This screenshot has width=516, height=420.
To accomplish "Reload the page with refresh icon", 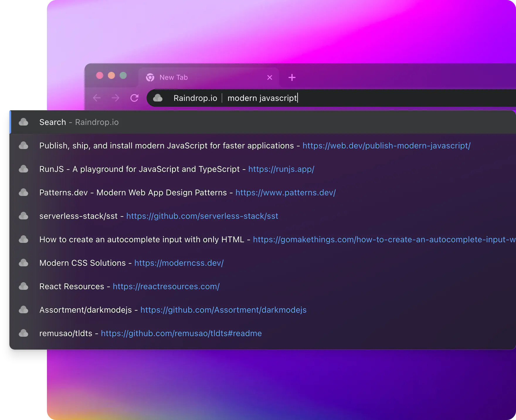I will [x=134, y=98].
